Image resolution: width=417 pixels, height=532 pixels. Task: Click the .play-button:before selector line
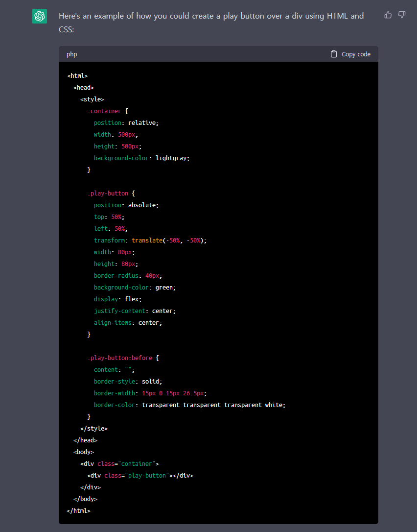click(123, 358)
